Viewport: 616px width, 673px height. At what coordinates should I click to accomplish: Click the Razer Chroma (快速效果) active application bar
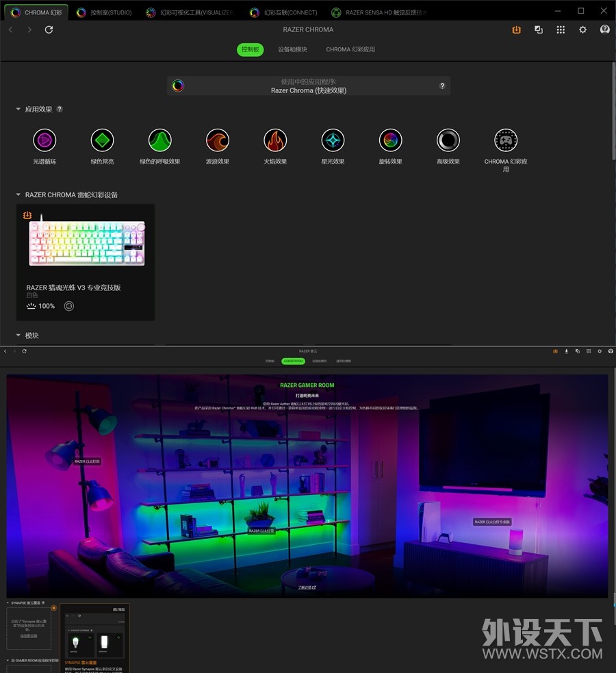click(309, 86)
